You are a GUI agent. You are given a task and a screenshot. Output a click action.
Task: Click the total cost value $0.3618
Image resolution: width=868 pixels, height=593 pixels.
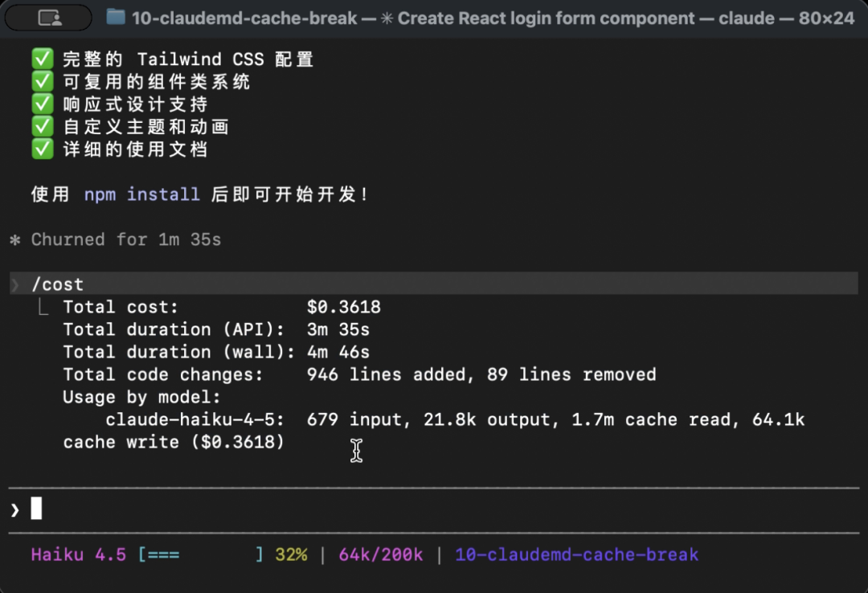(344, 307)
